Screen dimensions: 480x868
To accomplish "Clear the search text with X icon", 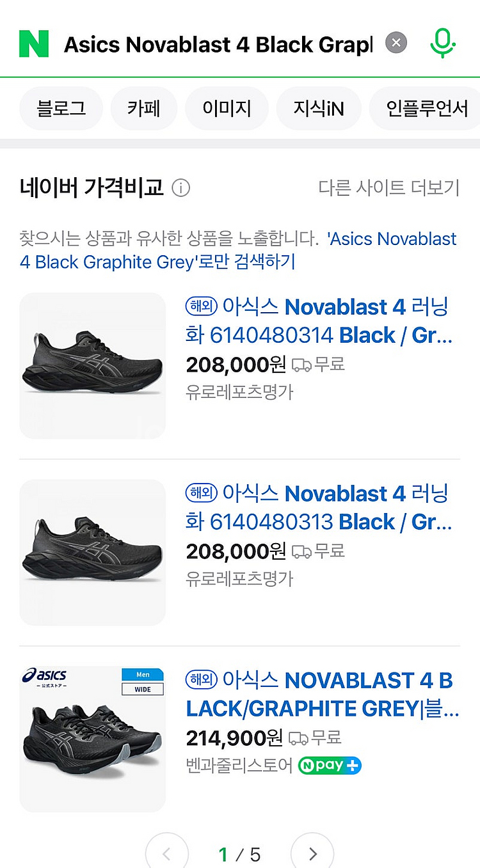I will point(396,43).
